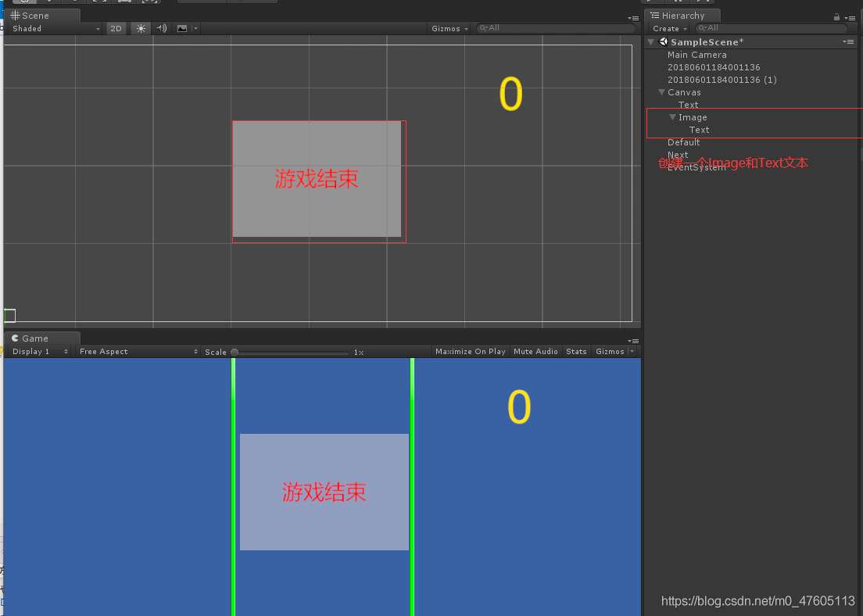Click the Scene view search field

point(555,28)
